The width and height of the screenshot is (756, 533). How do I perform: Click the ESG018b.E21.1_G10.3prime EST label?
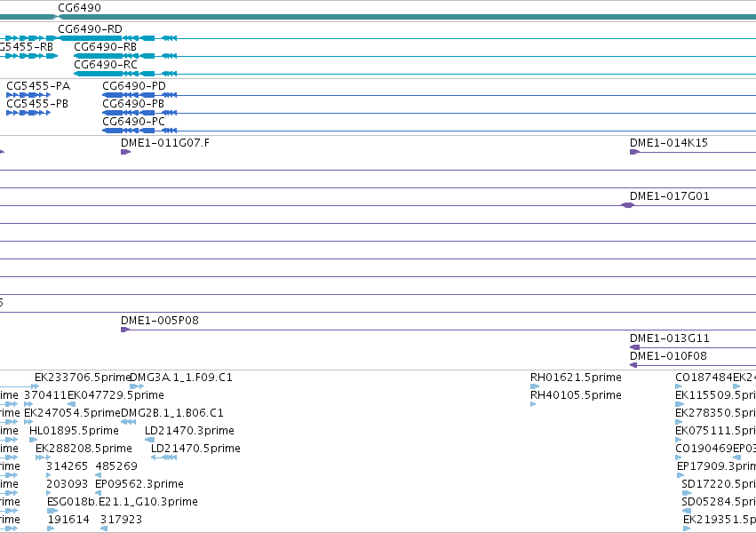(x=123, y=502)
